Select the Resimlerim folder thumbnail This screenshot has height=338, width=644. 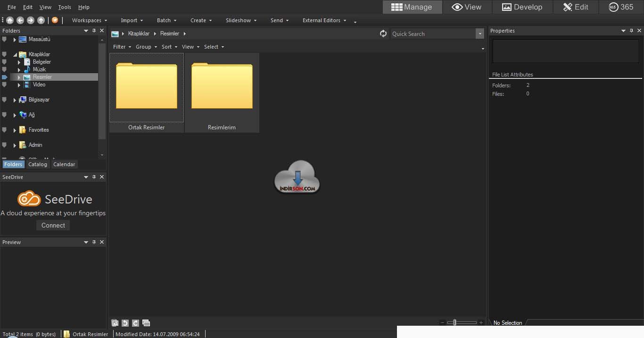[222, 93]
